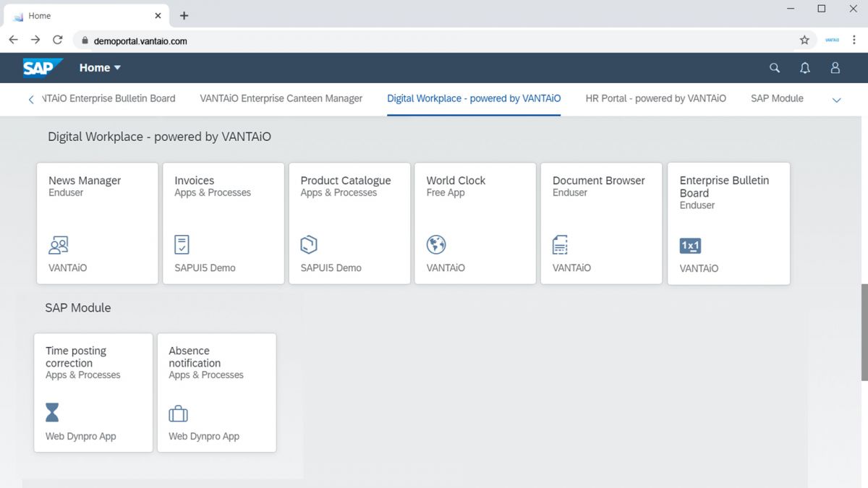
Task: Click the Time posting correction hourglass icon
Action: (52, 413)
